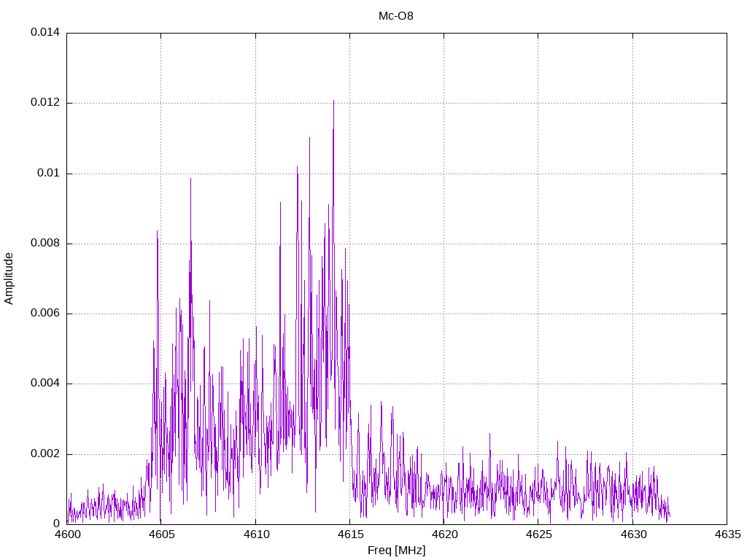Pick the 4615 x-axis tick label
Viewport: 747px width, 560px height.
(x=349, y=534)
